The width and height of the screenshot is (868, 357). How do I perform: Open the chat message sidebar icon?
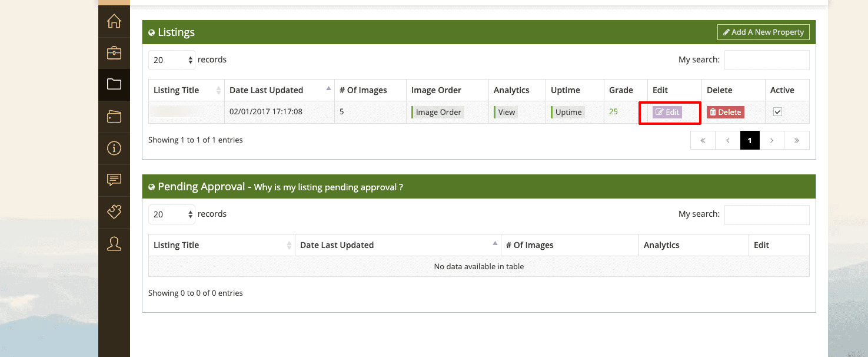pos(114,180)
